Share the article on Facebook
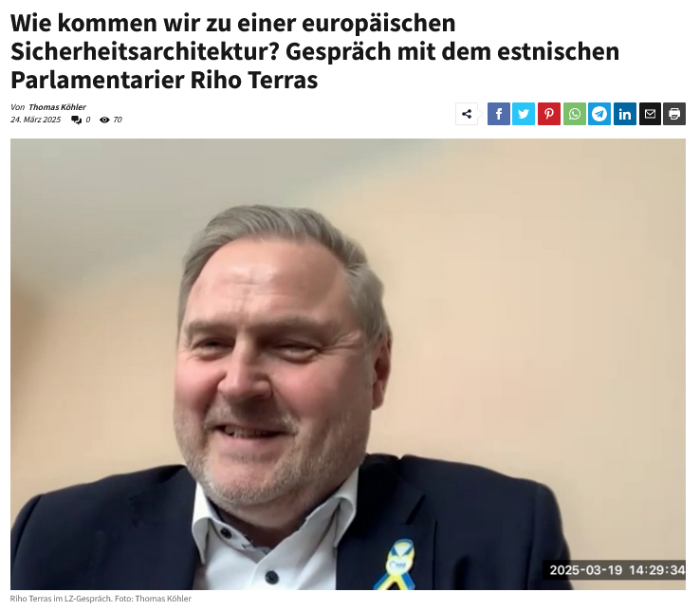The image size is (700, 611). point(499,114)
